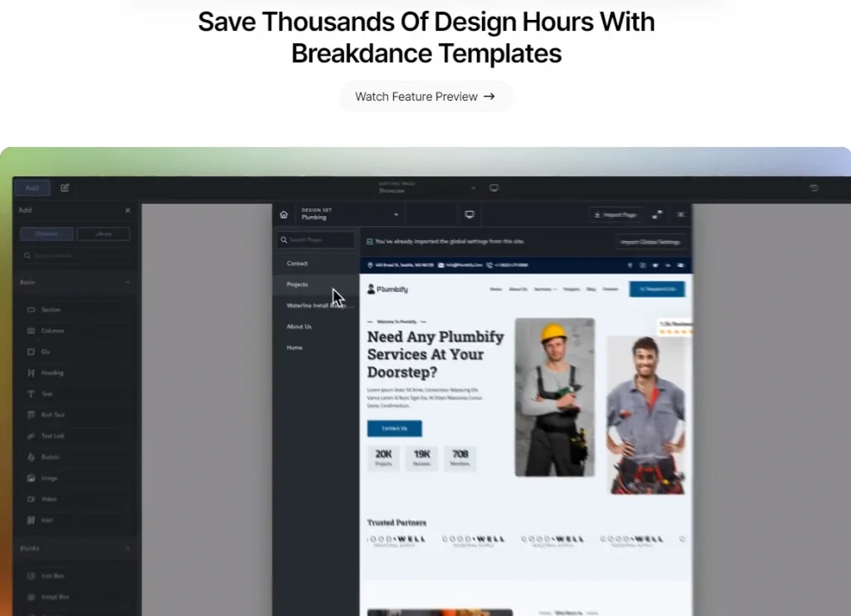The width and height of the screenshot is (851, 616).
Task: Click Watch Feature Preview link
Action: click(425, 96)
